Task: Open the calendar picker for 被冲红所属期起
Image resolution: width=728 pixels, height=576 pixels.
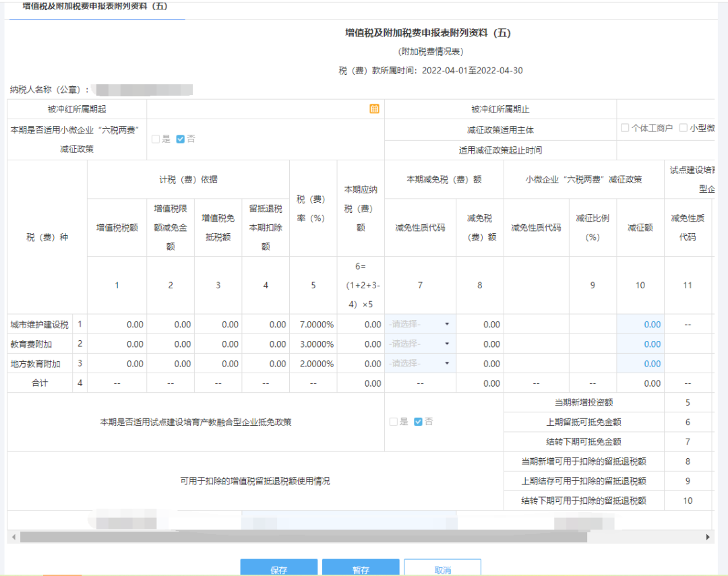Action: [374, 108]
